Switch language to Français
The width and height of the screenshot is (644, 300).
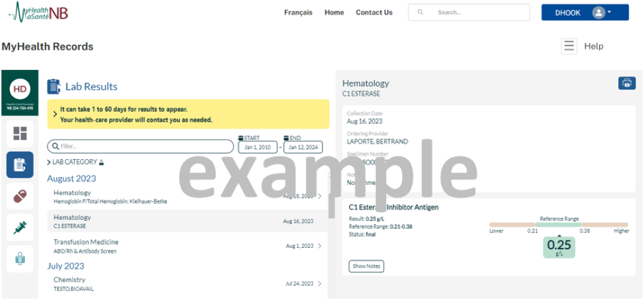(x=298, y=13)
